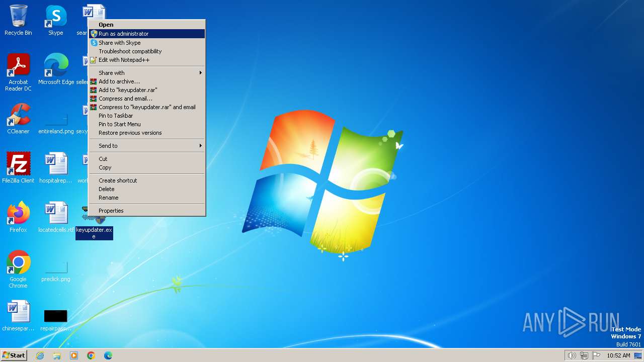This screenshot has width=644, height=362.
Task: Choose Cut from the context menu
Action: [147, 159]
